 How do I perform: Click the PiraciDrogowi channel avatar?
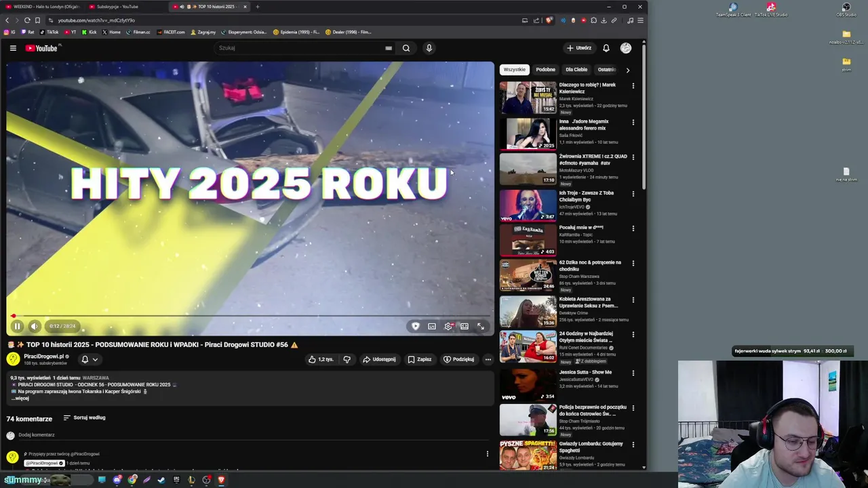coord(14,359)
